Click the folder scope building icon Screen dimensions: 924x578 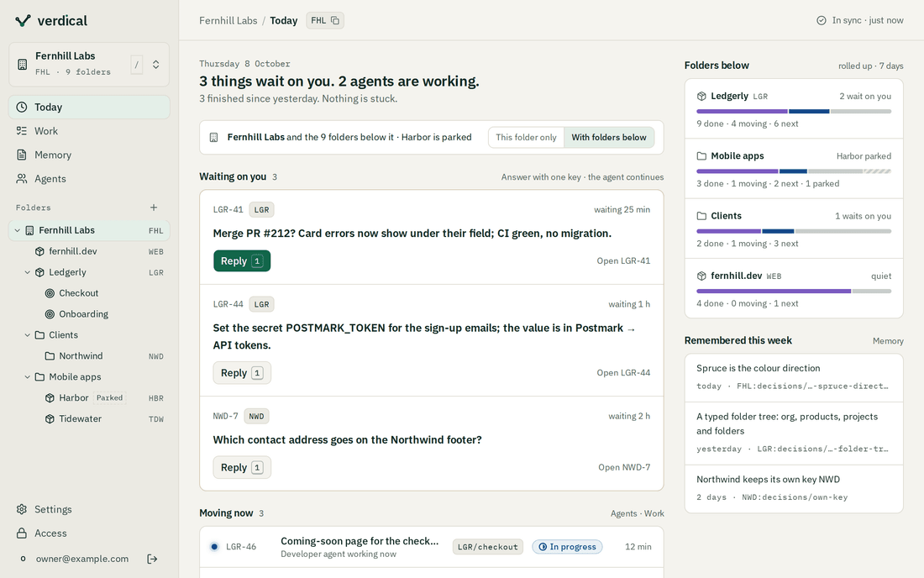point(213,137)
